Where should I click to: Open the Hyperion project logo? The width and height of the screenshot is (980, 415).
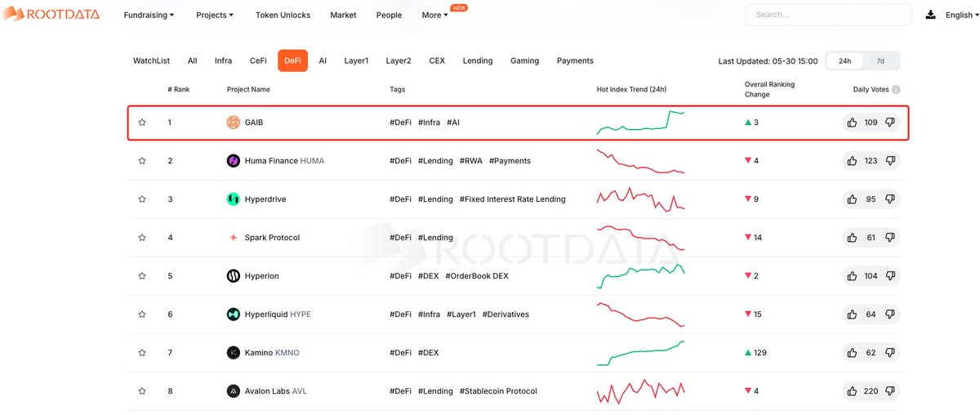click(x=233, y=276)
